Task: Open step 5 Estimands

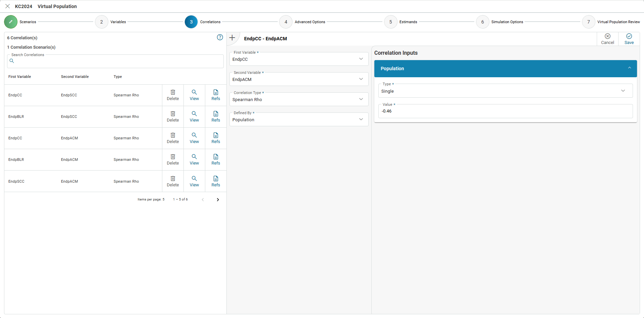Action: [400, 22]
